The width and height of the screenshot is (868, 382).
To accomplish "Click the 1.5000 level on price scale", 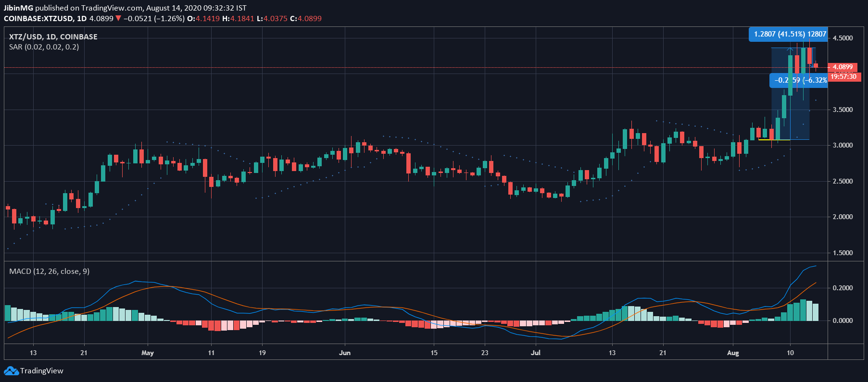I will click(843, 253).
